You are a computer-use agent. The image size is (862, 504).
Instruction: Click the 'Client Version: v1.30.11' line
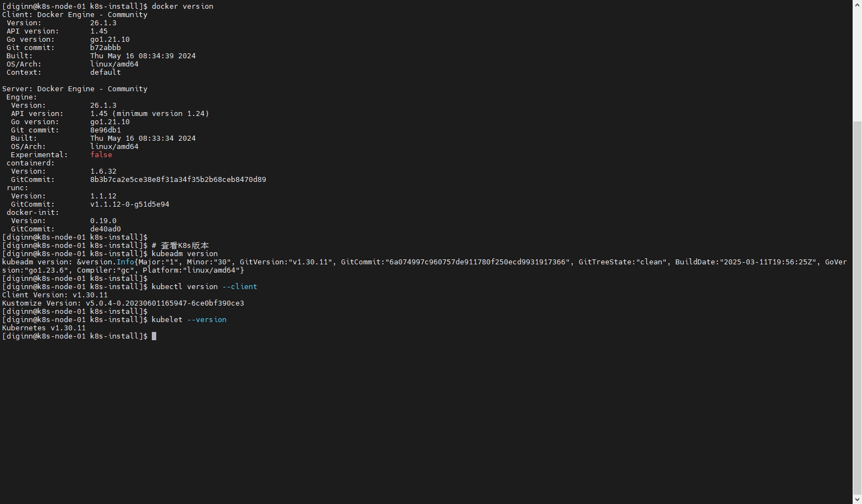pyautogui.click(x=55, y=295)
